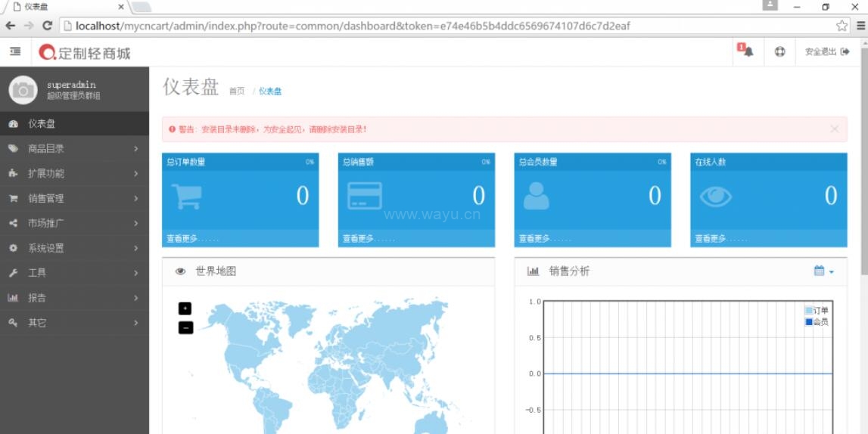
Task: Click 安全退出 logout link
Action: point(826,51)
